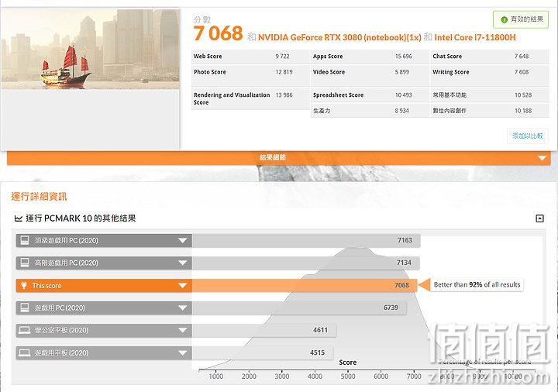
Task: Click the sailing ship benchmark thumbnail
Action: (x=91, y=49)
